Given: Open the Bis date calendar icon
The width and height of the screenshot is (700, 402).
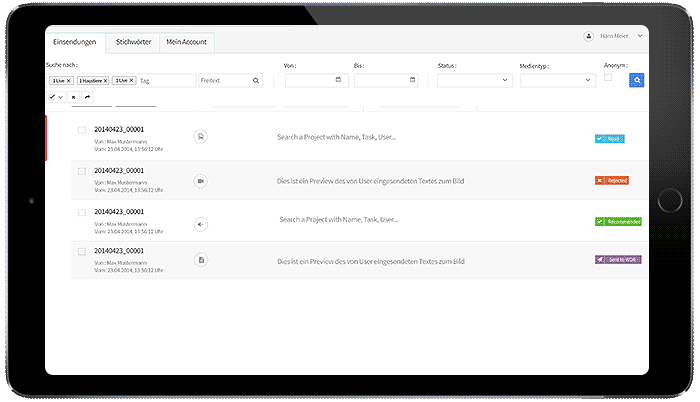Looking at the screenshot, I should pyautogui.click(x=412, y=80).
